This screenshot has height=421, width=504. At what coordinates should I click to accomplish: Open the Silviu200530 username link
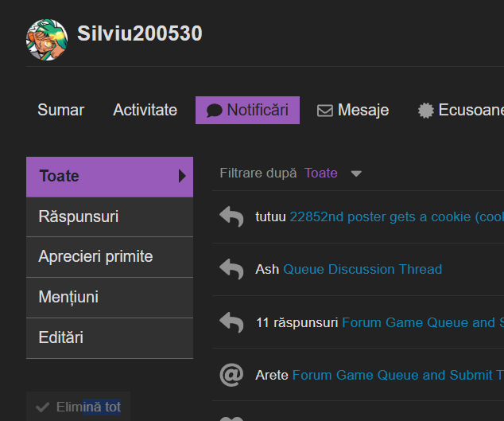coord(139,33)
